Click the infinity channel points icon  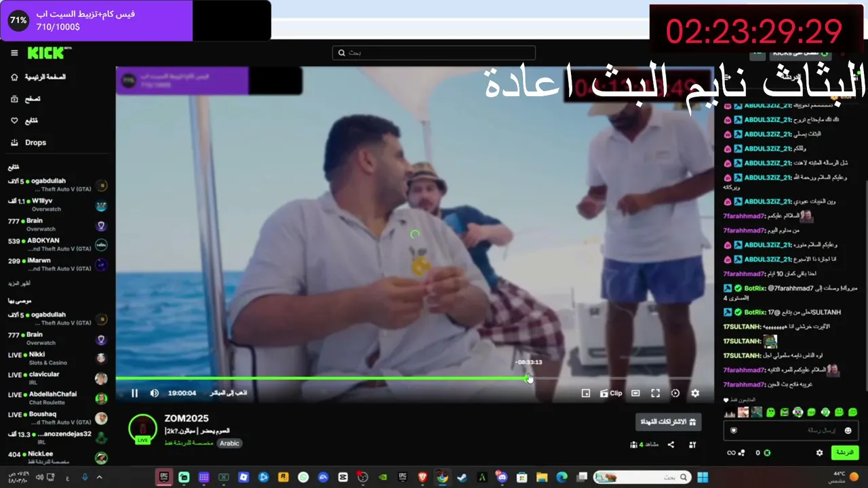[732, 453]
